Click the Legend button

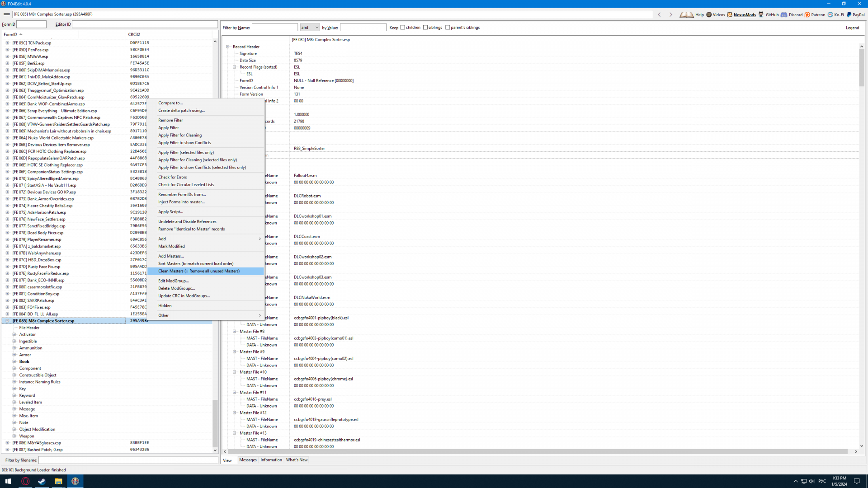852,28
